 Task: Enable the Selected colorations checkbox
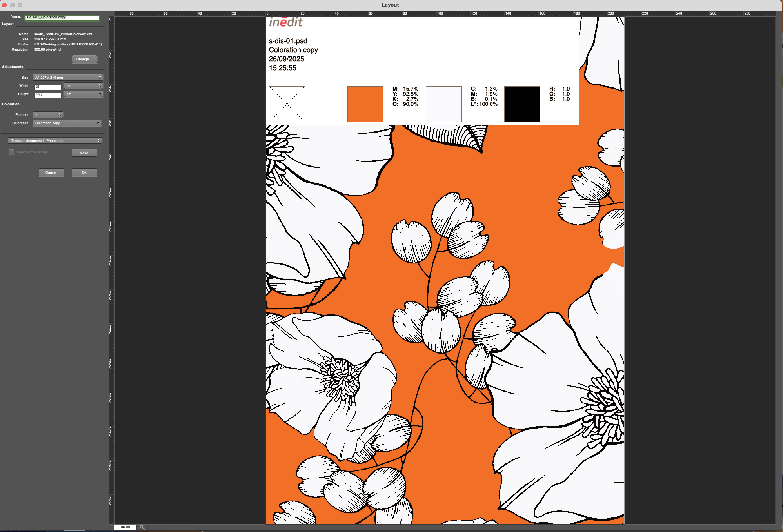pyautogui.click(x=12, y=152)
